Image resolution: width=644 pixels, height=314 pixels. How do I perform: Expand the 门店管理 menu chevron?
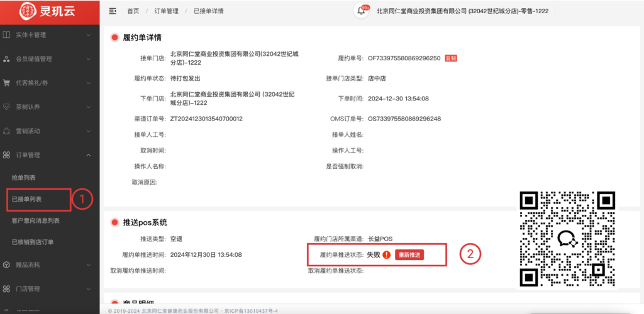tap(88, 289)
